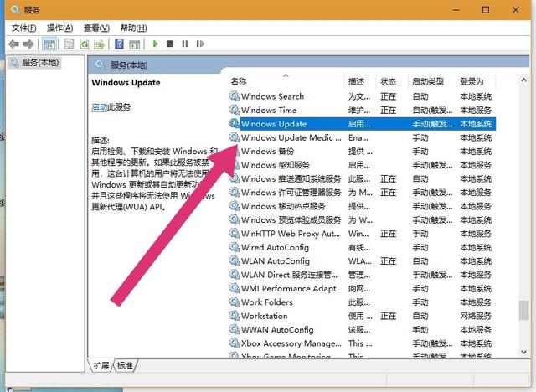Click the gear icon beside Wired AutoConfig
The width and height of the screenshot is (536, 392).
coord(234,247)
